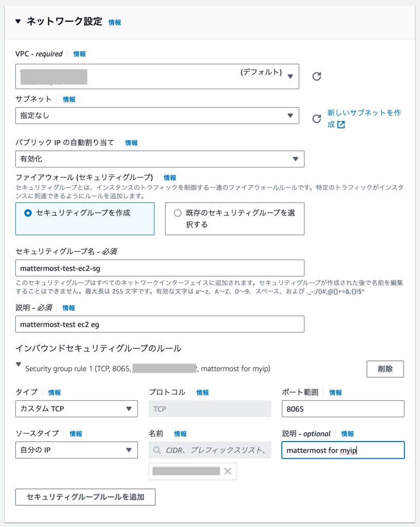The width and height of the screenshot is (420, 527).
Task: Remove the IP chip with the X icon
Action: click(x=228, y=471)
